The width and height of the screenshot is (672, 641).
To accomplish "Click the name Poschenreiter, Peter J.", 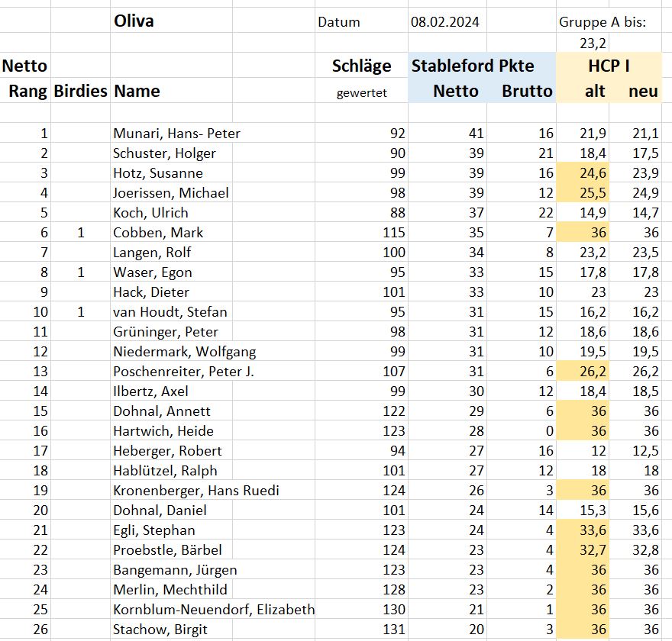I will (183, 371).
